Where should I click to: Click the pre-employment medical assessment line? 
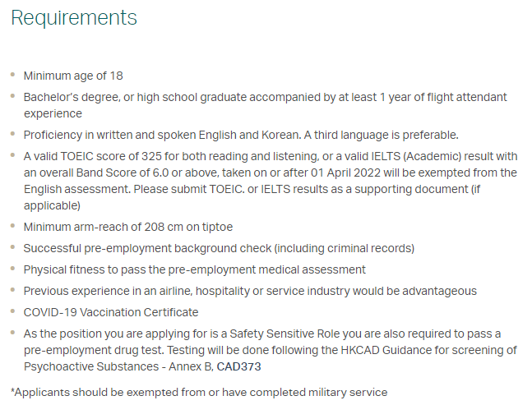pos(194,269)
